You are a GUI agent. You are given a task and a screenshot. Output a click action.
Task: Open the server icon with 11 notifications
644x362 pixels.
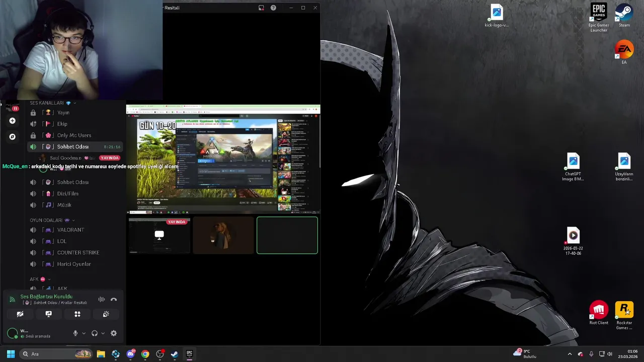click(x=12, y=107)
